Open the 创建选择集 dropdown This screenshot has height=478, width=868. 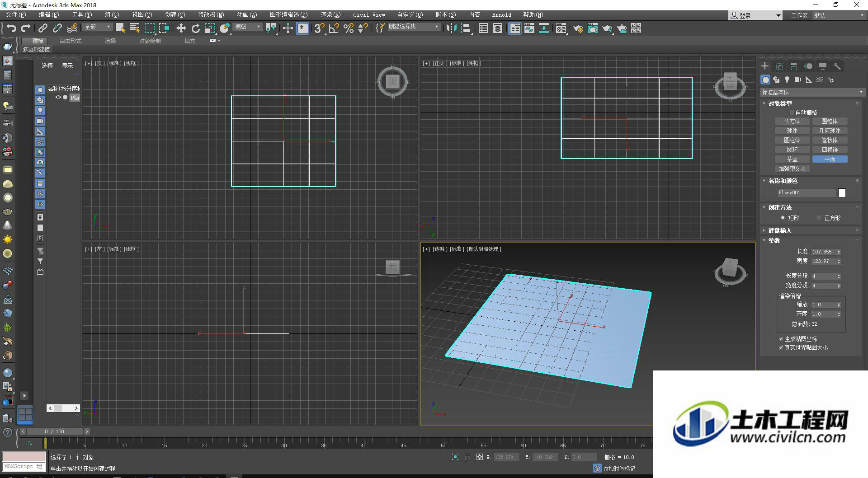click(414, 27)
